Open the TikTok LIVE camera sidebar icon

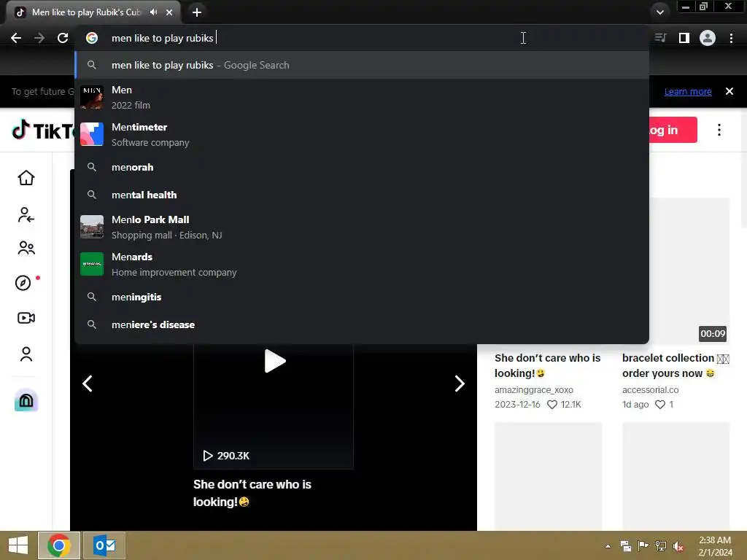pos(26,318)
